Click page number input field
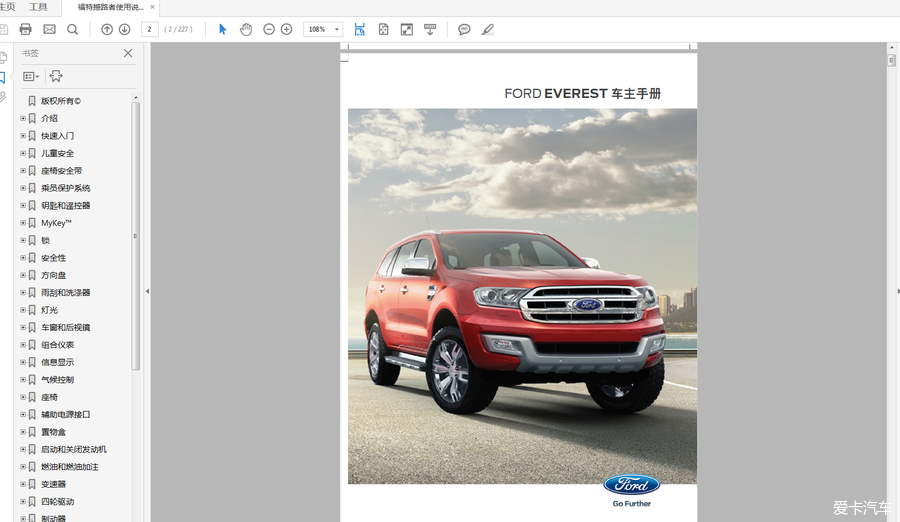Image resolution: width=900 pixels, height=522 pixels. (x=149, y=29)
